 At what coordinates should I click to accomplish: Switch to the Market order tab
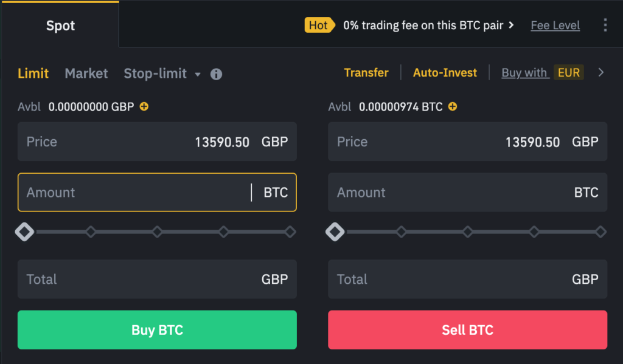pos(86,73)
